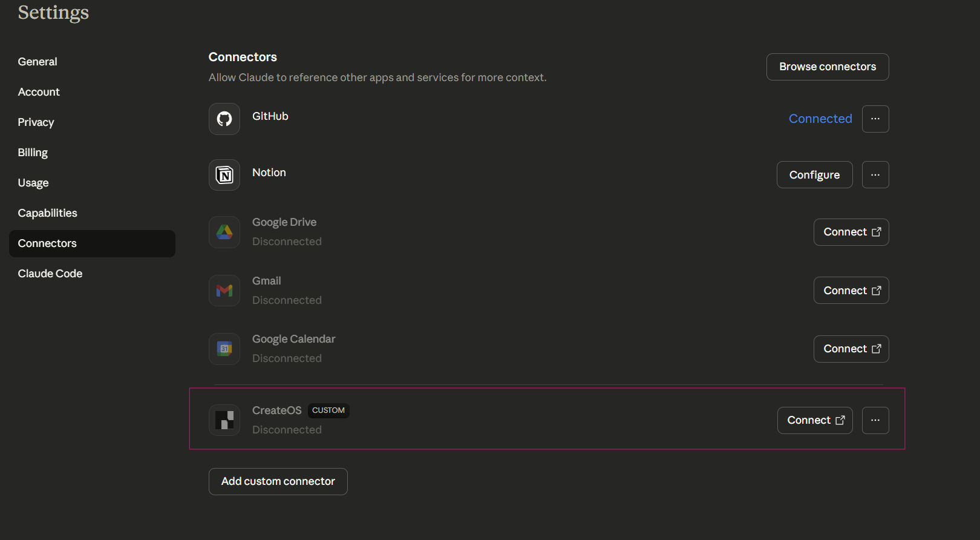Click the GitHub logo icon
980x540 pixels.
tap(224, 119)
